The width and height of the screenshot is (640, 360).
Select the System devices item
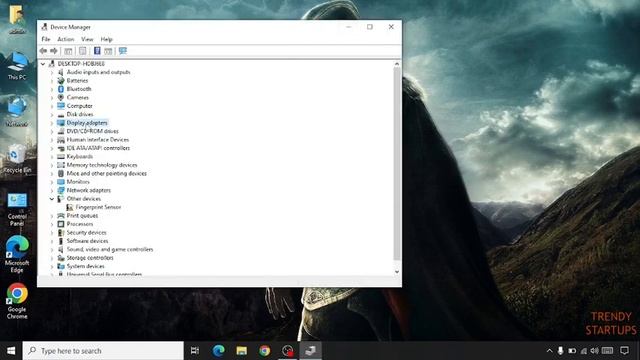click(x=86, y=266)
